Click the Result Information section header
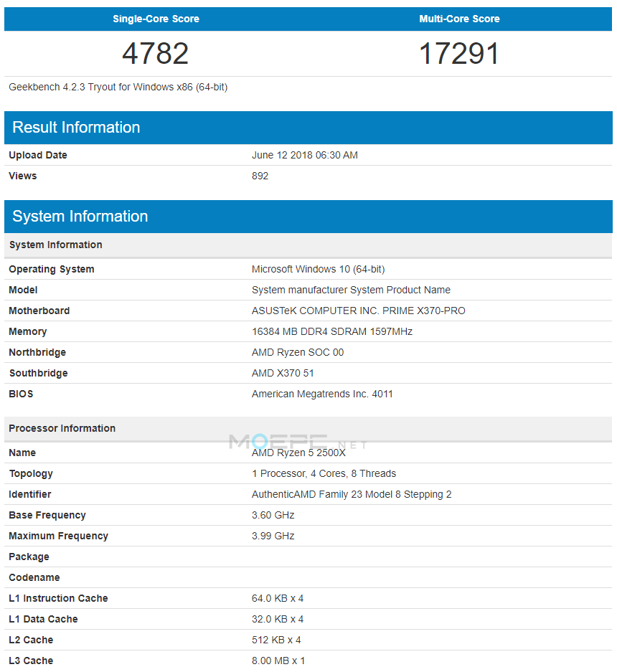Screen dimensions: 617x672 click(308, 127)
